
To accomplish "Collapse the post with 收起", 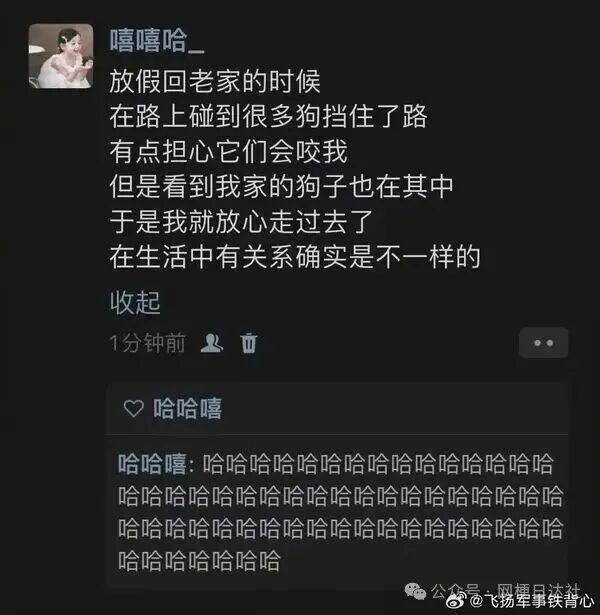I will [135, 303].
